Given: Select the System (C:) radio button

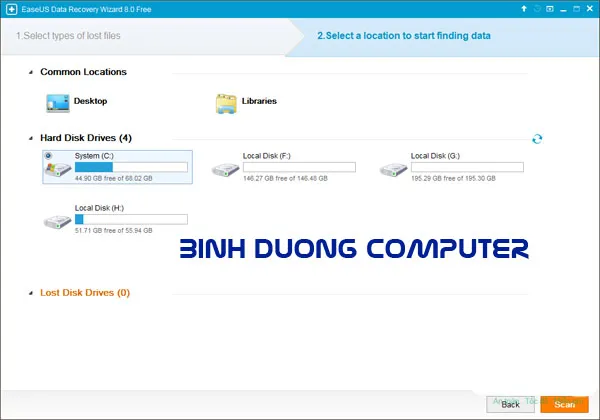Looking at the screenshot, I should tap(48, 156).
